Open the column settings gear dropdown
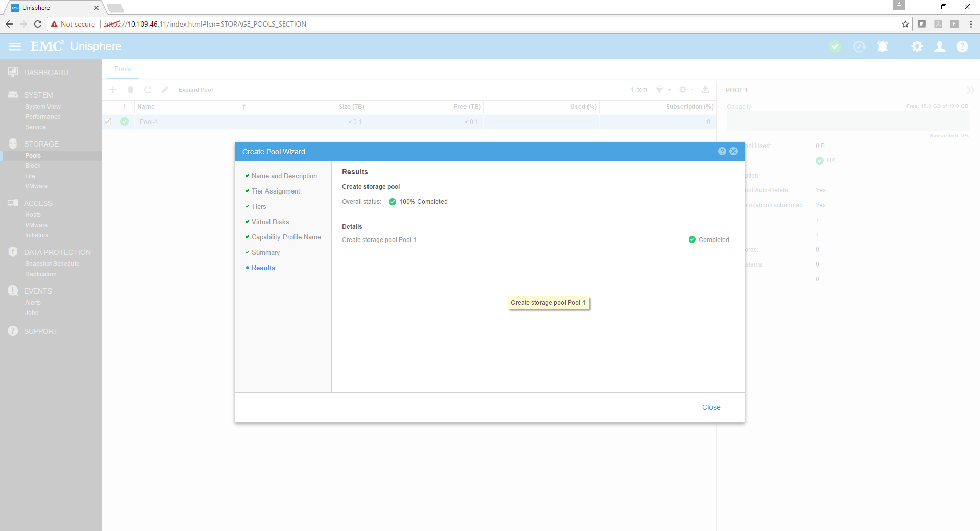The width and height of the screenshot is (980, 531). (x=685, y=90)
